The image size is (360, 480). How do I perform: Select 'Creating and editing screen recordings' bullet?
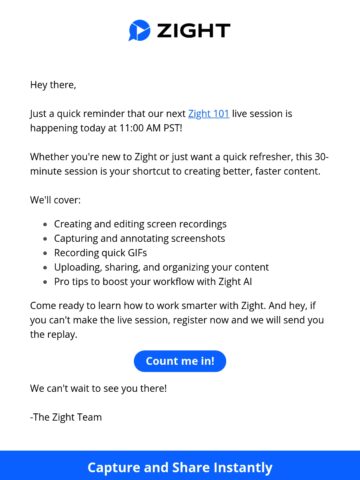pos(140,224)
